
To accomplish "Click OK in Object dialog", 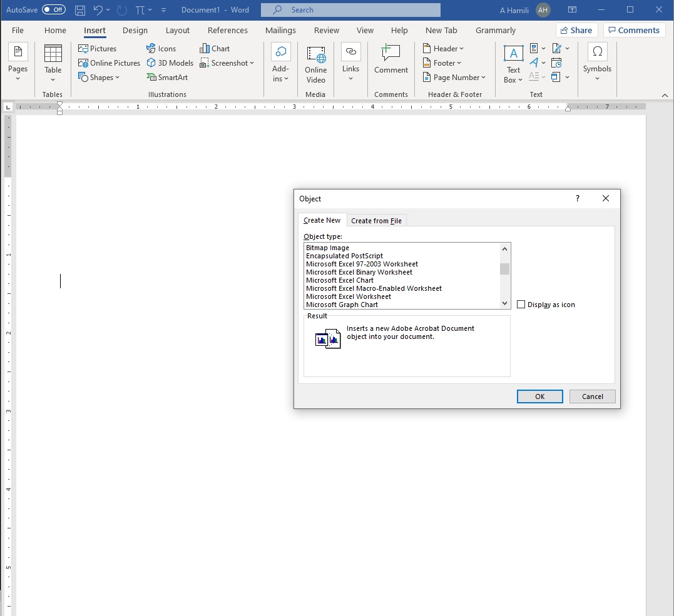I will (x=539, y=396).
